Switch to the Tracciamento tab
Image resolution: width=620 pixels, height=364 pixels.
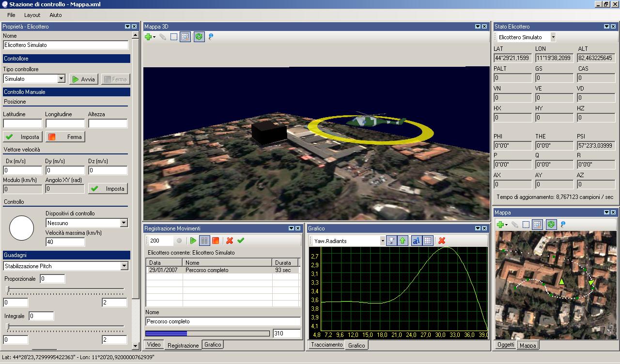coord(326,345)
